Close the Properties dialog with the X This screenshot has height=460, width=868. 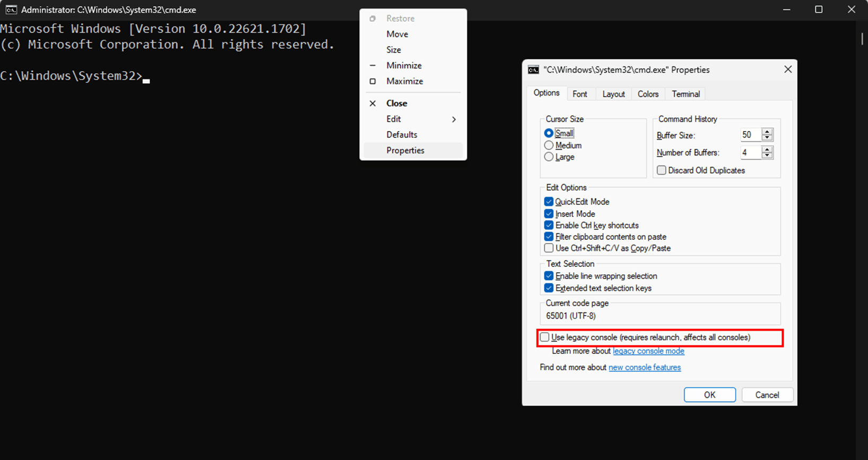[x=788, y=70]
